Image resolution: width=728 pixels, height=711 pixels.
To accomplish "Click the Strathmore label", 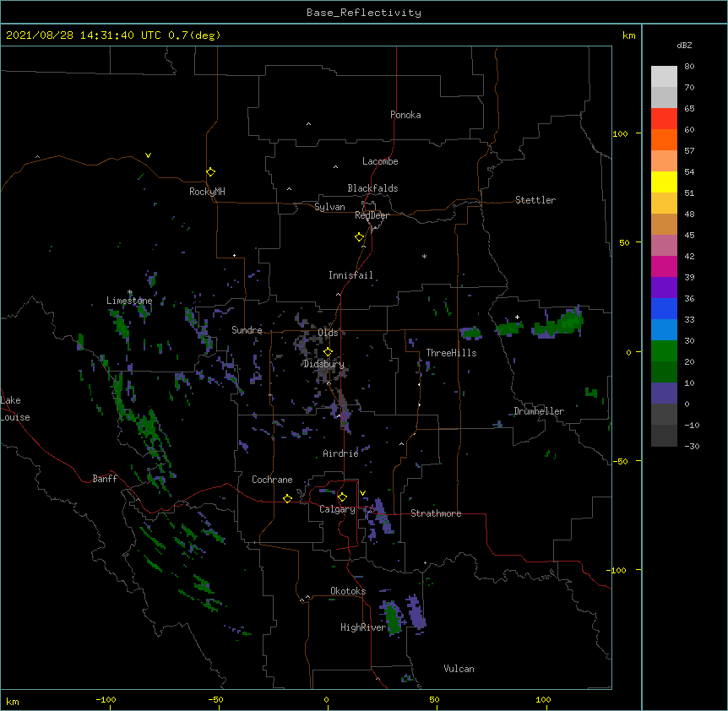I will (x=436, y=513).
